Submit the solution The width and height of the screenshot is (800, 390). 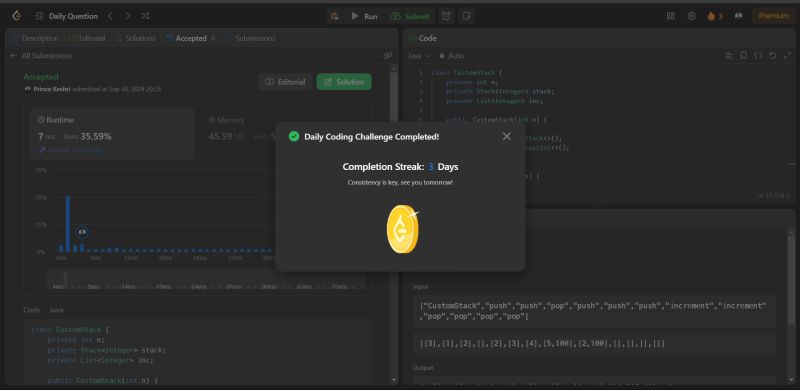coord(410,16)
